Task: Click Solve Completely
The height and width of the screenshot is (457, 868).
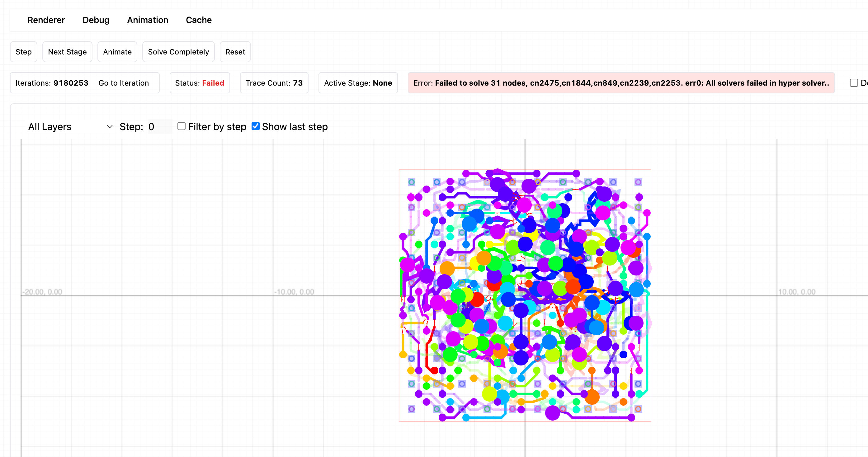Action: (178, 52)
